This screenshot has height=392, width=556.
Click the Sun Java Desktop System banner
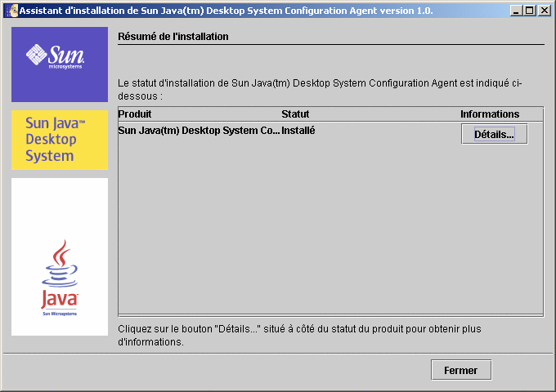point(60,140)
